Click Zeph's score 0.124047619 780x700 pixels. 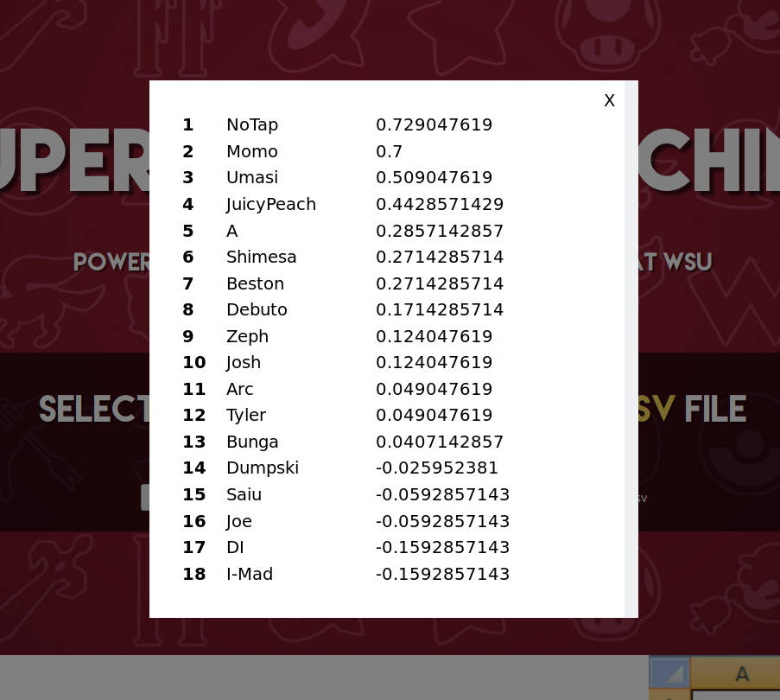pos(434,336)
